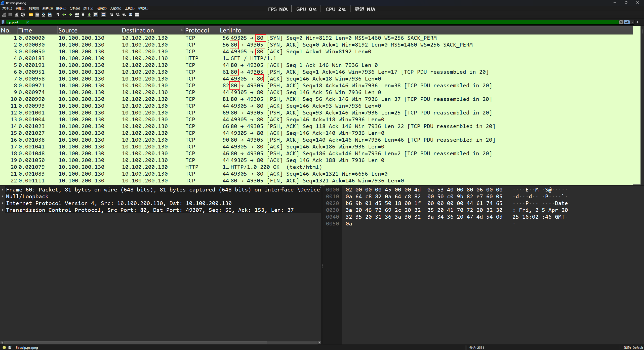Click the zoom in text icon
Viewport: 644px width, 350px height.
click(x=112, y=15)
